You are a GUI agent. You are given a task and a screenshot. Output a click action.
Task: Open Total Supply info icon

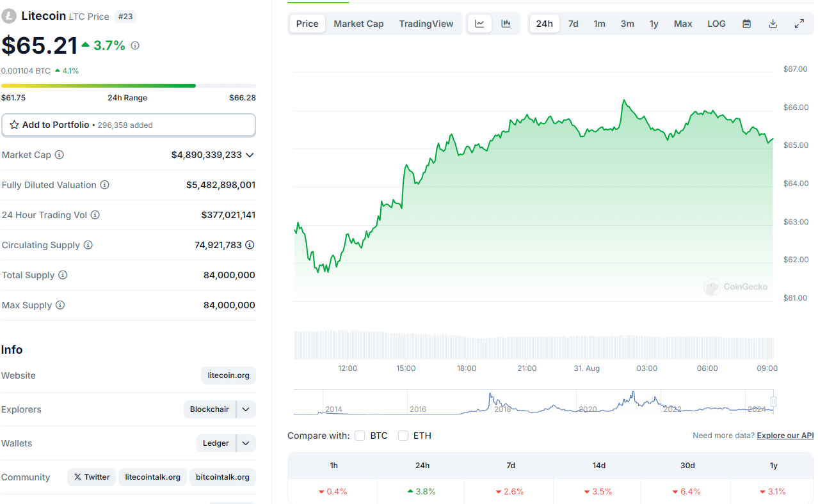point(63,275)
